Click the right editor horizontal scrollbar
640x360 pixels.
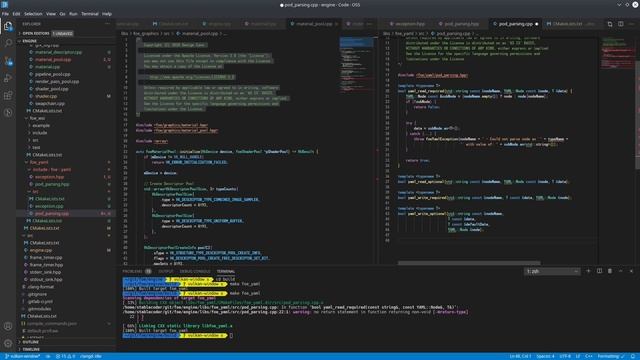tap(469, 263)
